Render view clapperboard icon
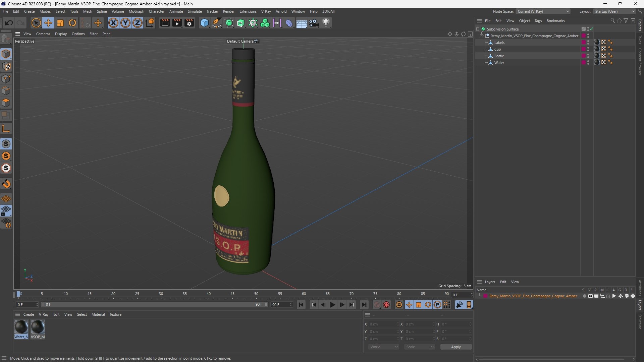Viewport: 644px width, 362px height. tap(165, 23)
